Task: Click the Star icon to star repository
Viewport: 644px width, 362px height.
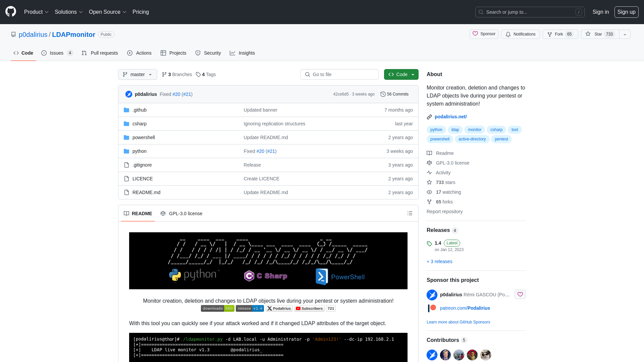Action: coord(588,34)
